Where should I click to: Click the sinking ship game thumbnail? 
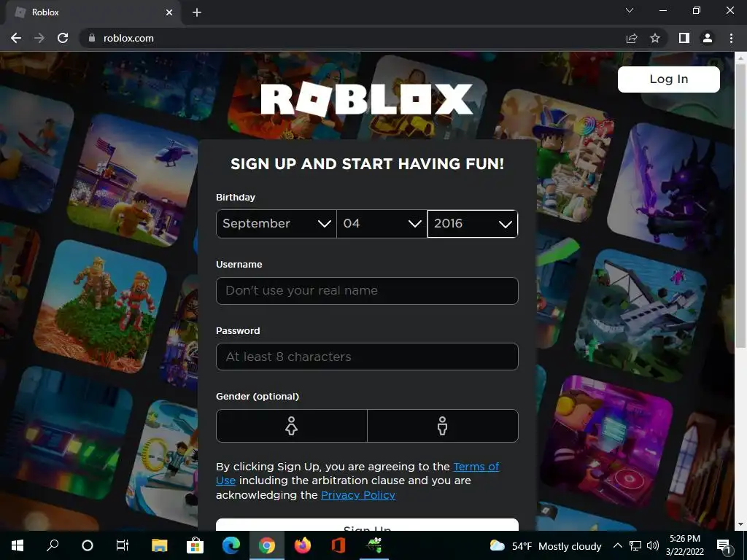[x=640, y=316]
